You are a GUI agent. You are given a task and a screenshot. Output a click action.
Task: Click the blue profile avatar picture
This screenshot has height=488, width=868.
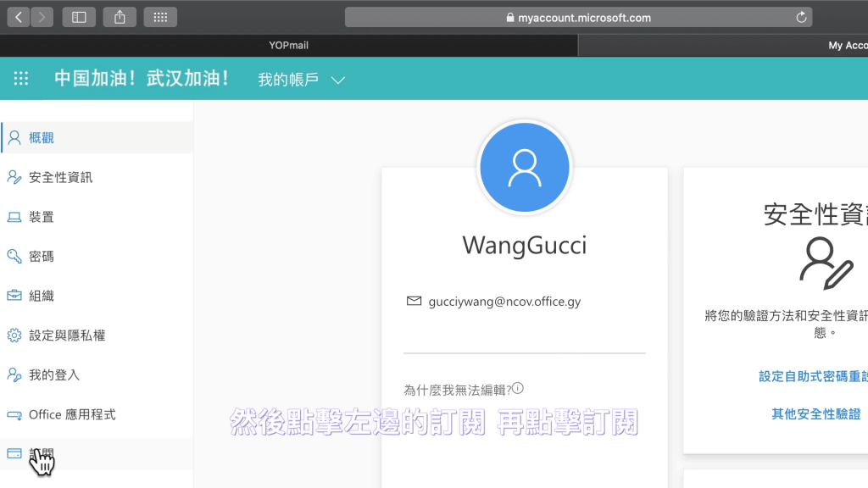click(x=524, y=168)
